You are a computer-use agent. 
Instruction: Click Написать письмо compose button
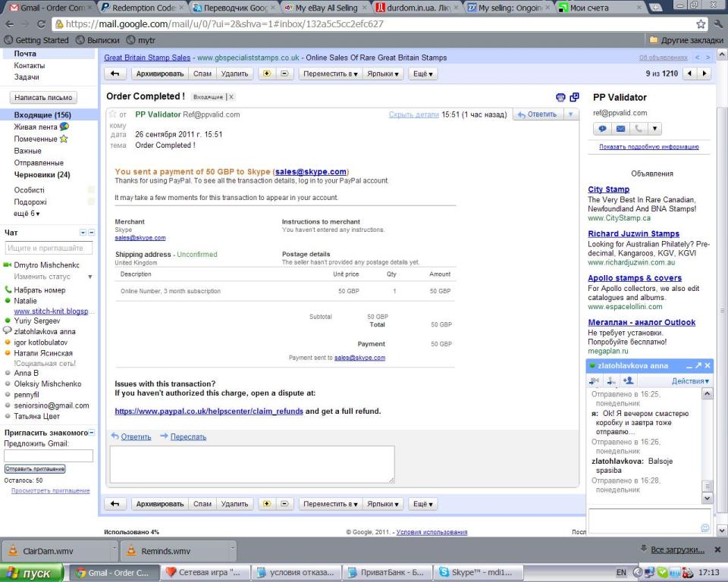(x=43, y=98)
